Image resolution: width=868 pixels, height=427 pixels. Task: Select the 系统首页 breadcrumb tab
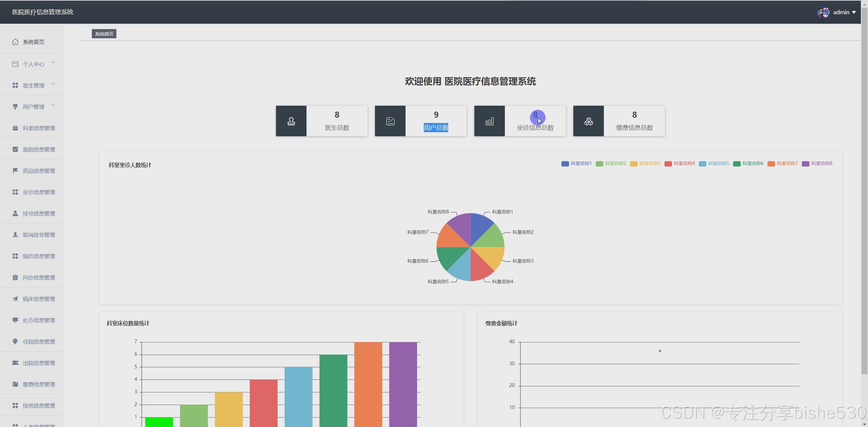[x=104, y=34]
